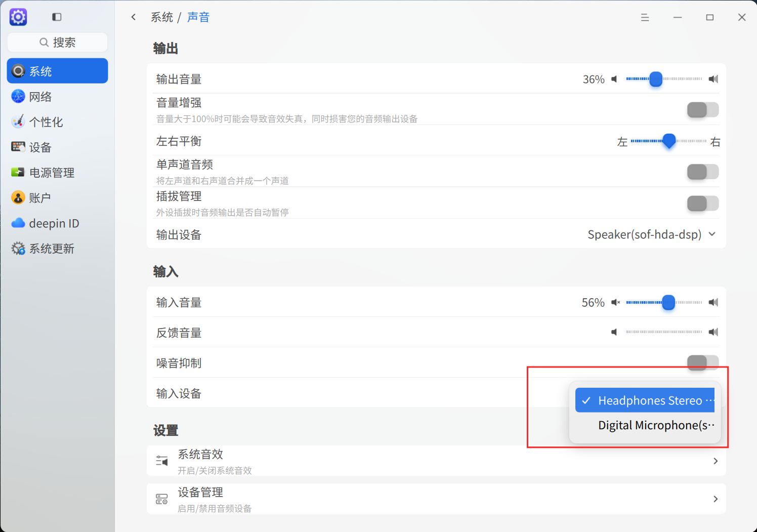
Task: Click feedback volume high speaker icon
Action: (713, 332)
